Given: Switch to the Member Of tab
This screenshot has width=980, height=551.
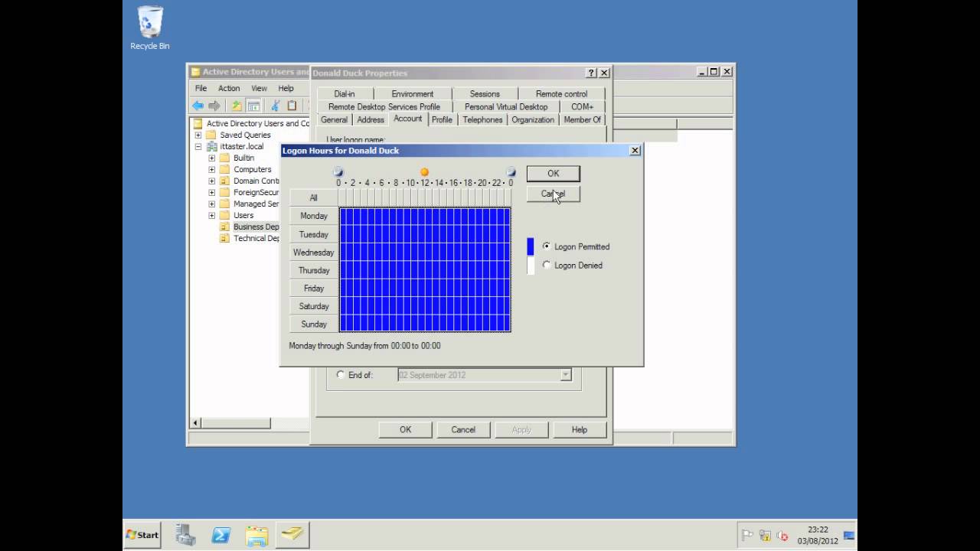Looking at the screenshot, I should tap(582, 119).
